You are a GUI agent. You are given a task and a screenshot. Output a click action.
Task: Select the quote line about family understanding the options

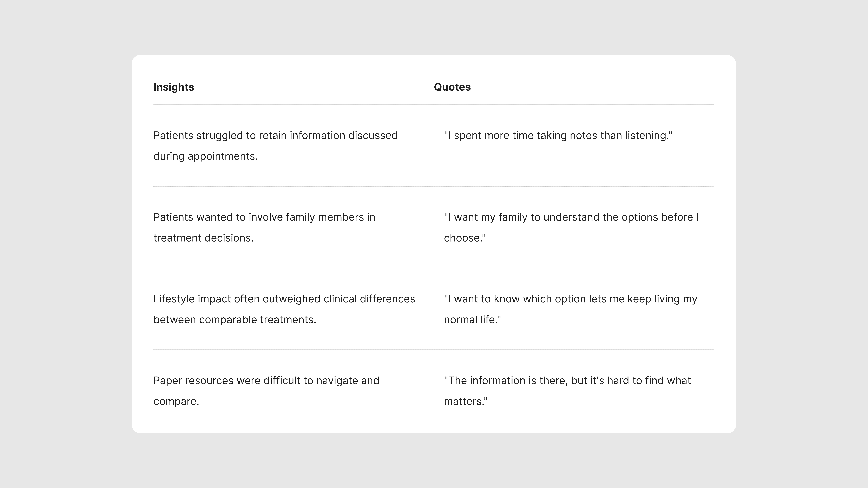(571, 217)
